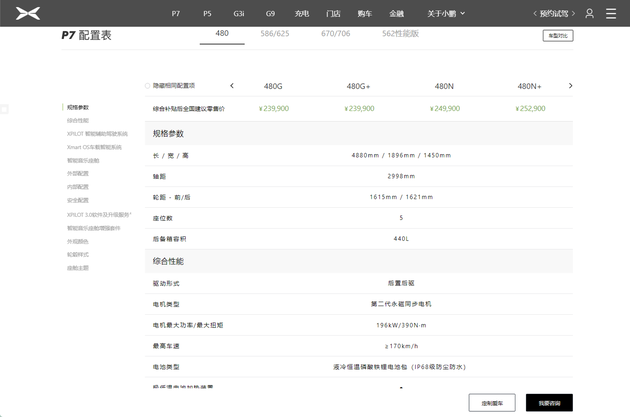
Task: Open the P7 item in the navigation bar
Action: tap(176, 14)
